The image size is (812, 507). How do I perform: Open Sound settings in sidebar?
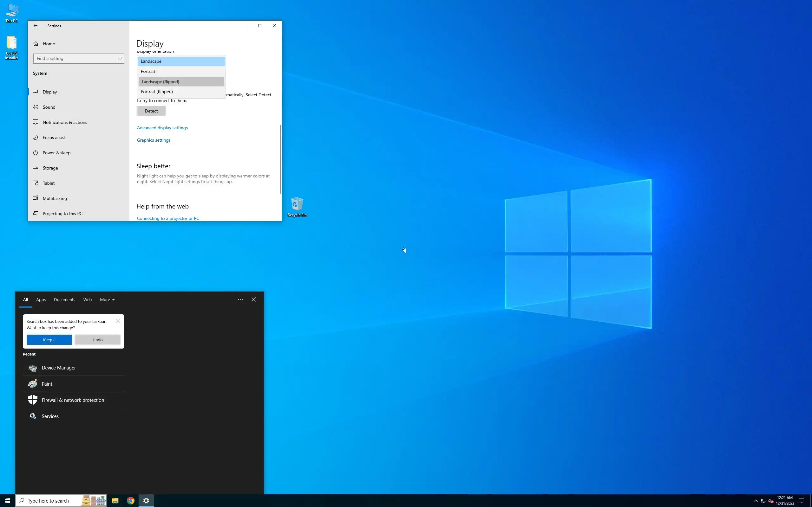coord(49,107)
